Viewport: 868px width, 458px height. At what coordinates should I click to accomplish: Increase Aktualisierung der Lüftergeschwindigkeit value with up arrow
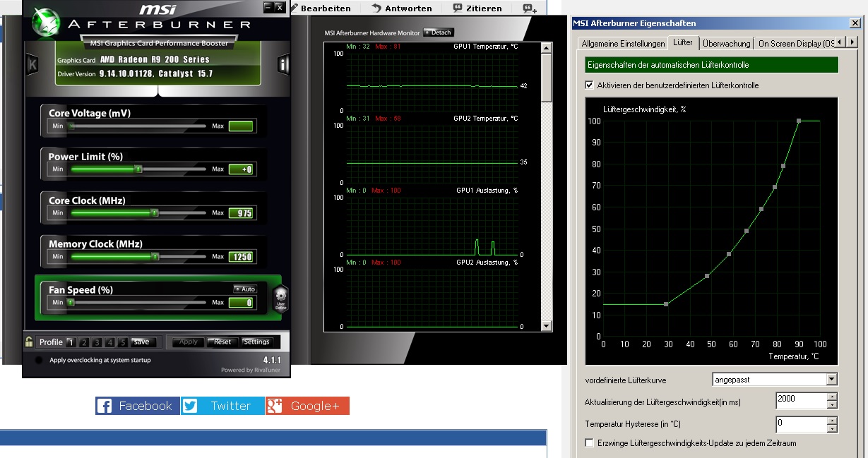coord(832,397)
